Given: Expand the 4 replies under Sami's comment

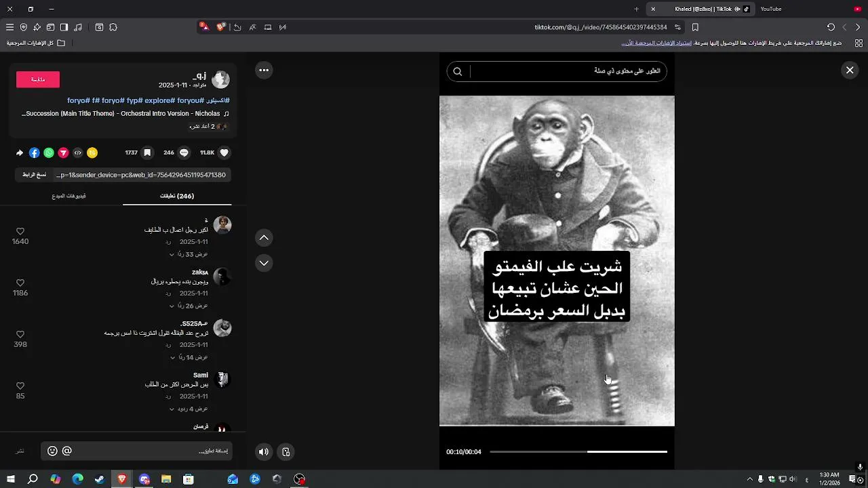Looking at the screenshot, I should pyautogui.click(x=189, y=409).
